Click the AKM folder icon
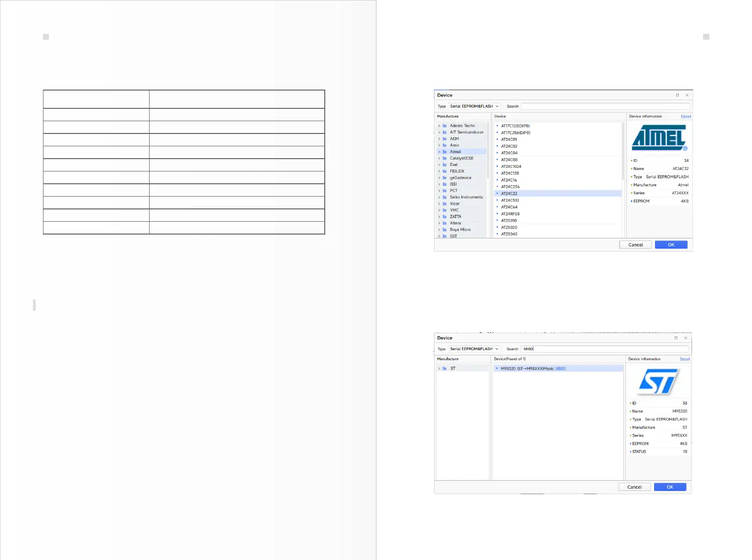752x560 pixels. click(444, 139)
